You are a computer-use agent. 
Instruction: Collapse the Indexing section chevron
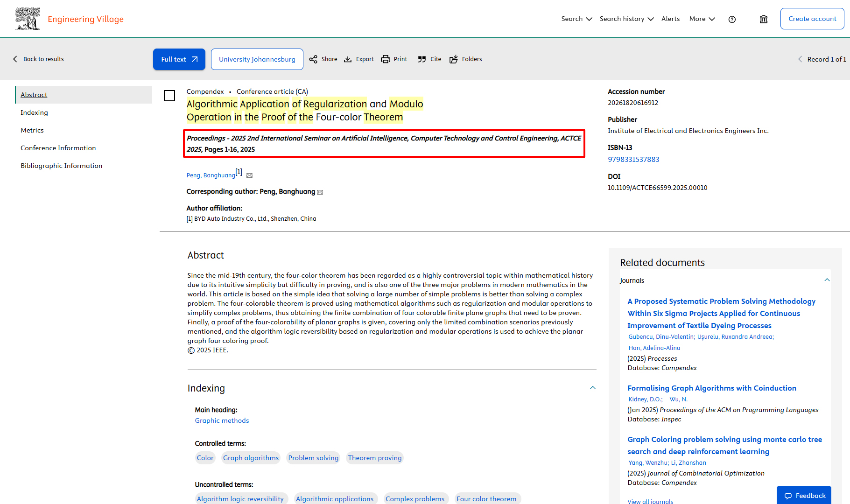point(593,388)
